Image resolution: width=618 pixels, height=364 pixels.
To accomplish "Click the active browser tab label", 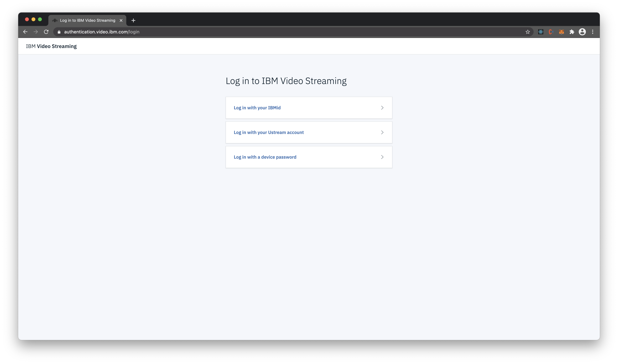I will click(87, 20).
